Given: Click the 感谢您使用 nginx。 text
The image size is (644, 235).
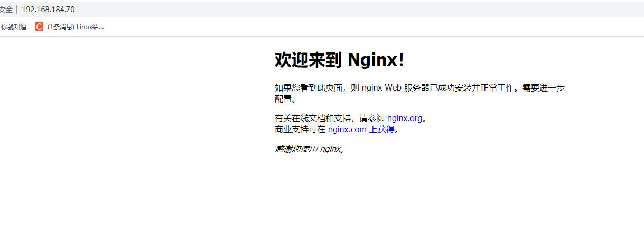Looking at the screenshot, I should (310, 149).
